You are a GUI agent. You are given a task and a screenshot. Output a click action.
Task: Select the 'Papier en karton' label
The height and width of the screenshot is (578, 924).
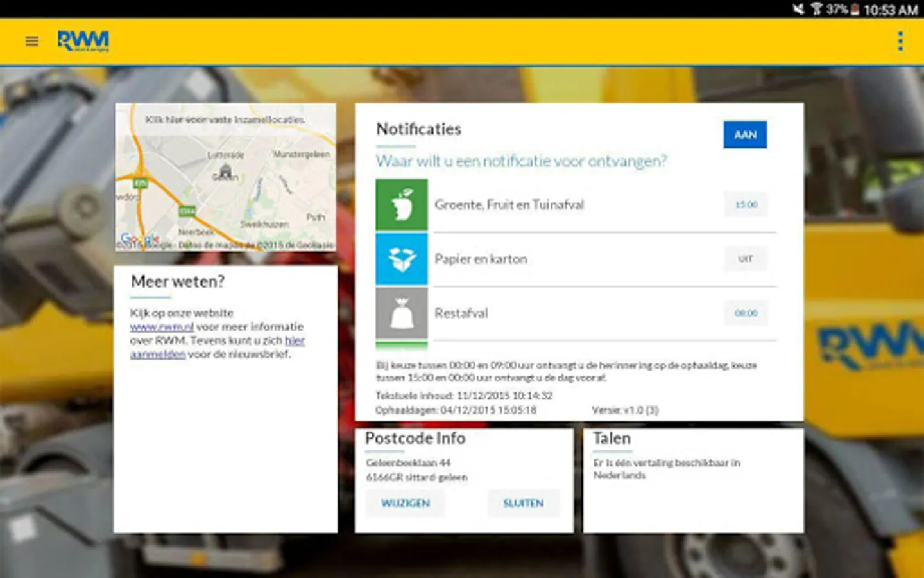tap(481, 259)
